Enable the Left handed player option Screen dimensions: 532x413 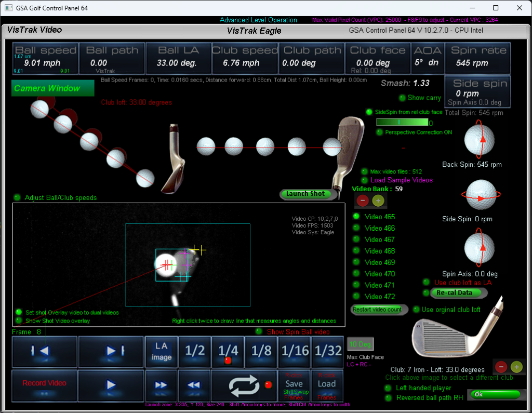click(x=388, y=388)
